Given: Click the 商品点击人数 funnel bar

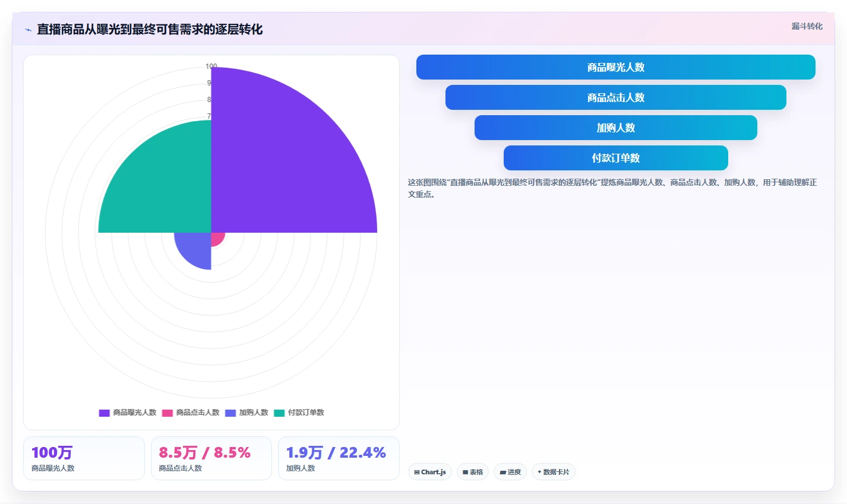Looking at the screenshot, I should tap(615, 97).
